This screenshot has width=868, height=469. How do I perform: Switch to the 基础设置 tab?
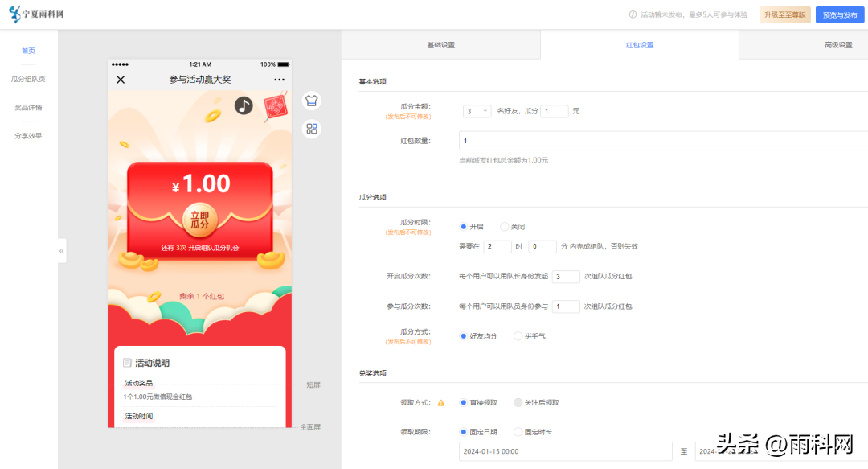pos(440,45)
